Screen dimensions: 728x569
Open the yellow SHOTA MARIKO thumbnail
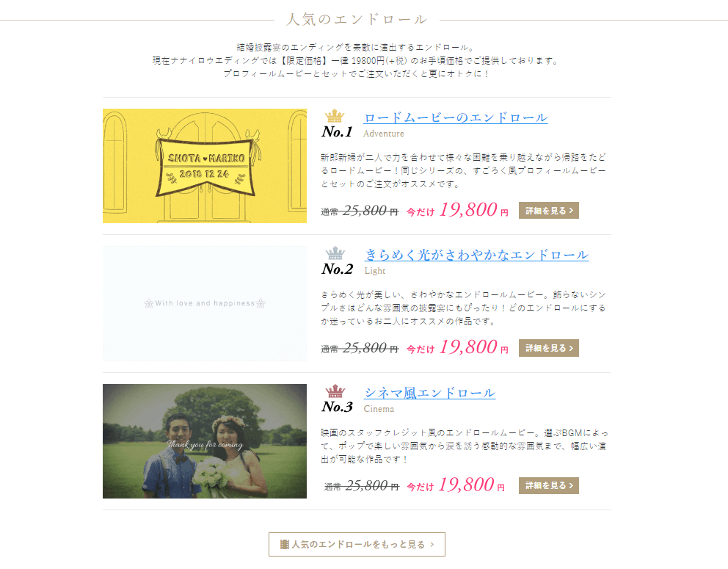click(205, 166)
